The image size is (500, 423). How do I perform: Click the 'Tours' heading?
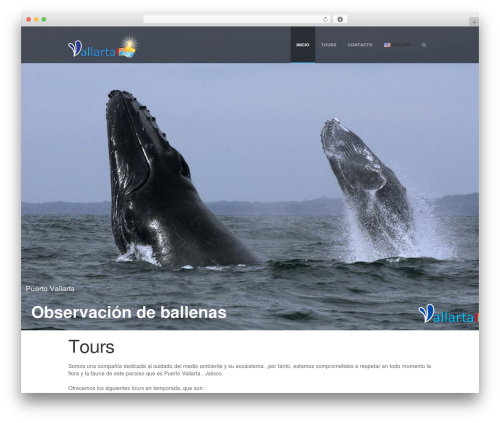pyautogui.click(x=91, y=347)
